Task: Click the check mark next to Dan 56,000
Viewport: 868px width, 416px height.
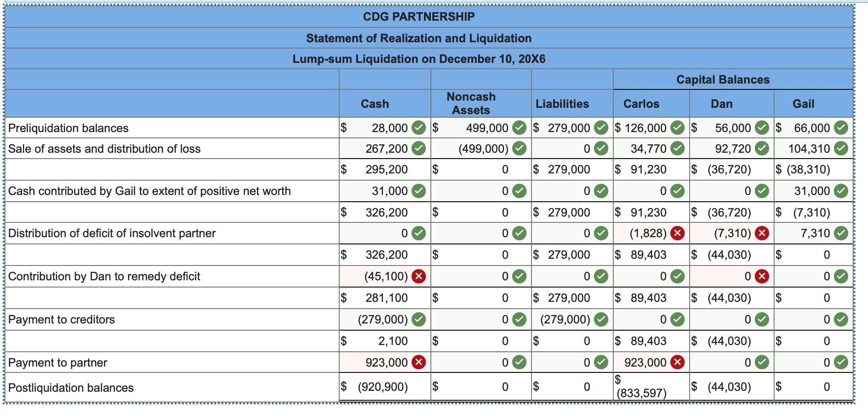Action: [762, 128]
